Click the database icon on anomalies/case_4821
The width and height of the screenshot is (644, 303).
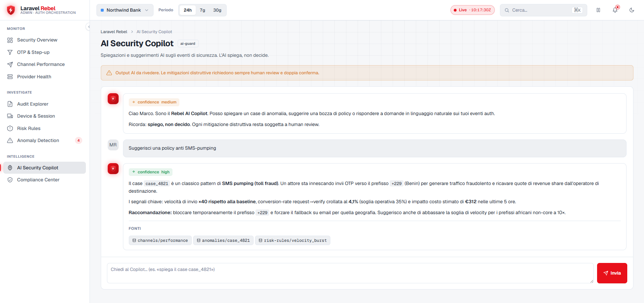(x=199, y=241)
